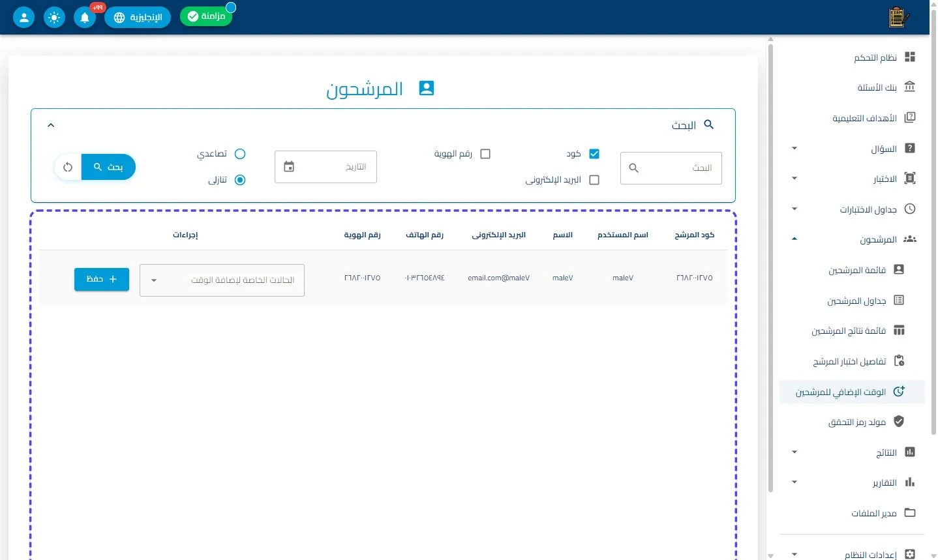Screen dimensions: 938x560
Task: Reset the search filters with the refresh icon
Action: point(68,167)
